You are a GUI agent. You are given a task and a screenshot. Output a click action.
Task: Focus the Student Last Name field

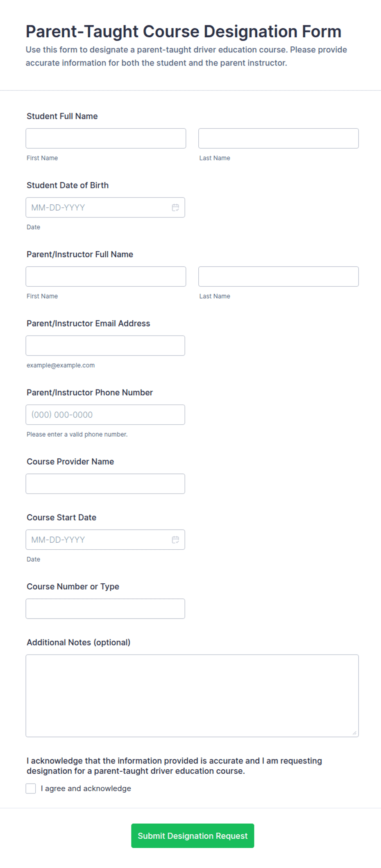point(279,138)
